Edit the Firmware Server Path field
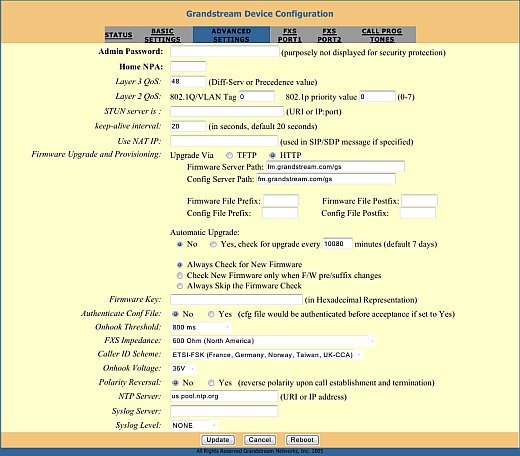This screenshot has height=456, width=520. click(x=335, y=166)
